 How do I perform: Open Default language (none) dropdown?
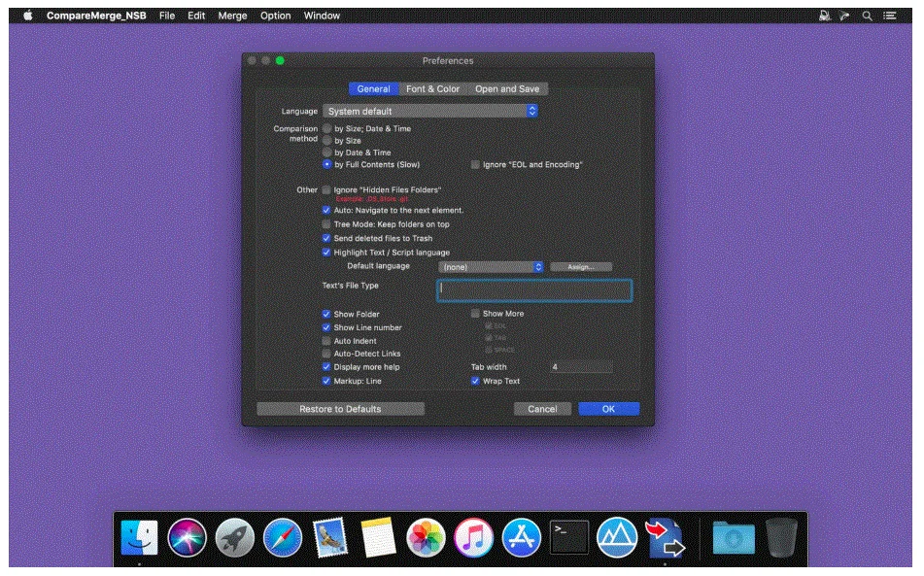[x=491, y=267]
